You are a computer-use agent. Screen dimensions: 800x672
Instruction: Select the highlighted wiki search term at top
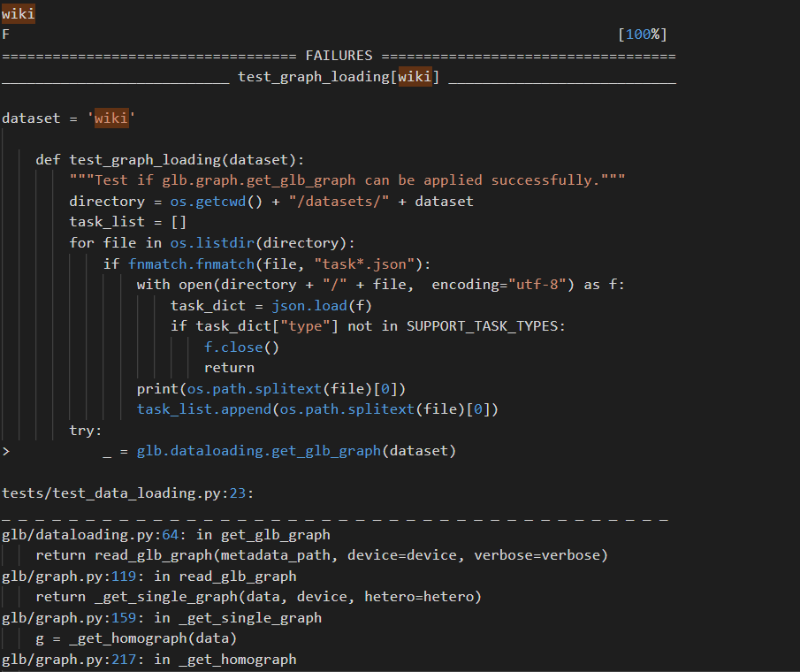click(x=18, y=12)
